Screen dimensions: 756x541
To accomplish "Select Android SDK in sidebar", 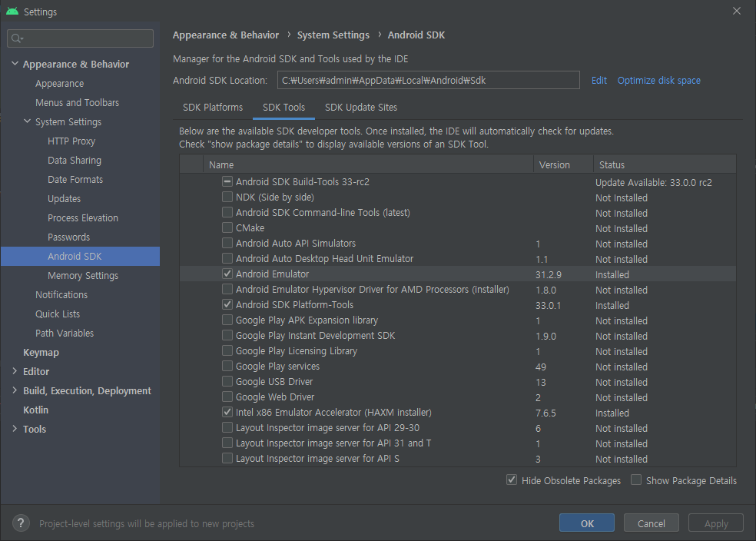I will (80, 256).
